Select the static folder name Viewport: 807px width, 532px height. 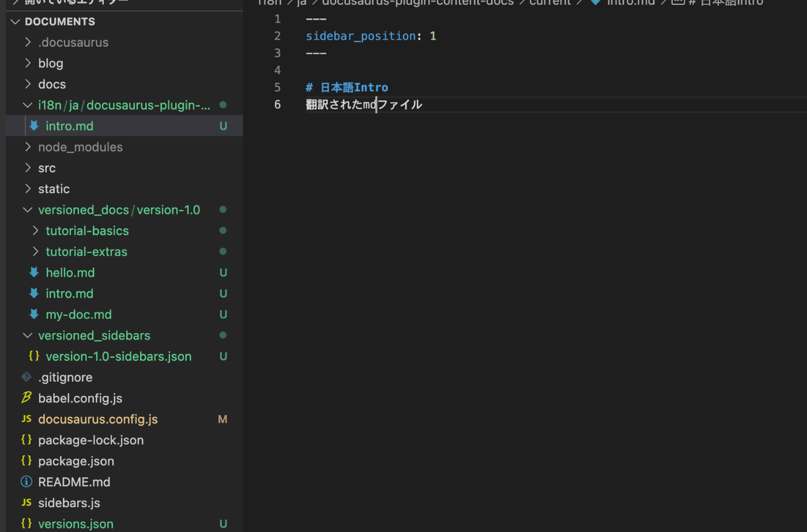pos(54,188)
